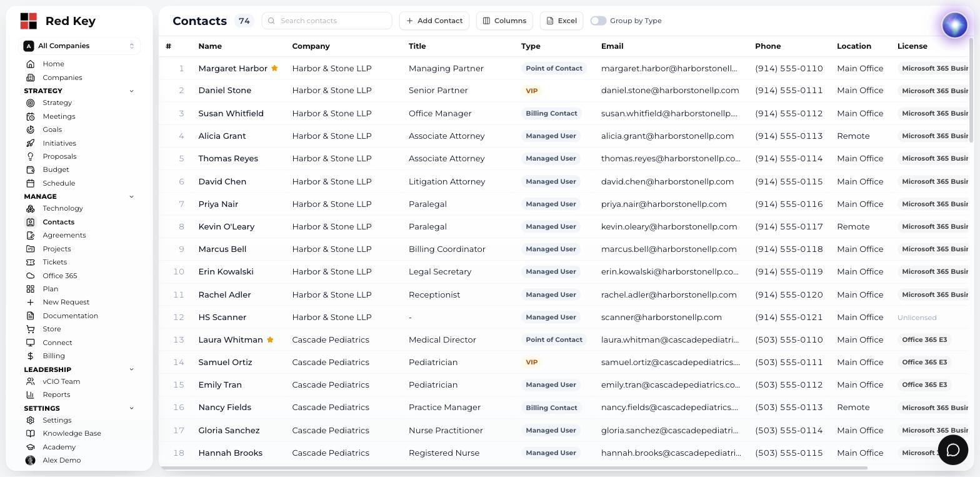Click the Unlicensed label for HS Scanner
980x477 pixels.
917,318
